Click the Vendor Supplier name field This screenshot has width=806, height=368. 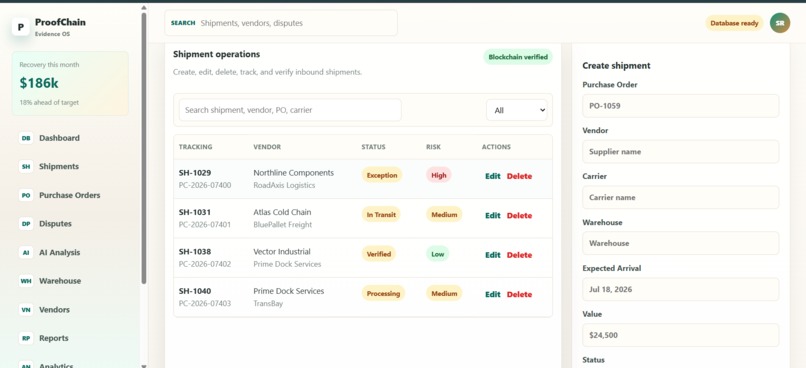tap(681, 152)
